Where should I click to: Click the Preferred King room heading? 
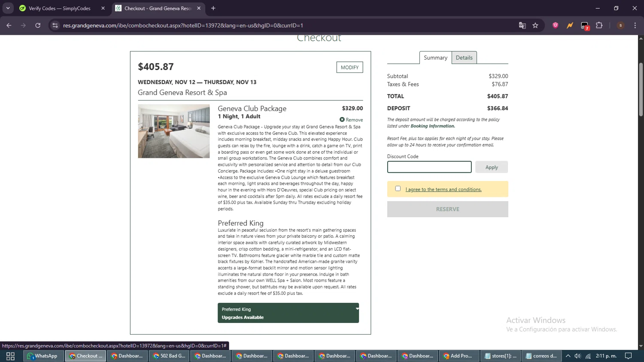(x=240, y=223)
